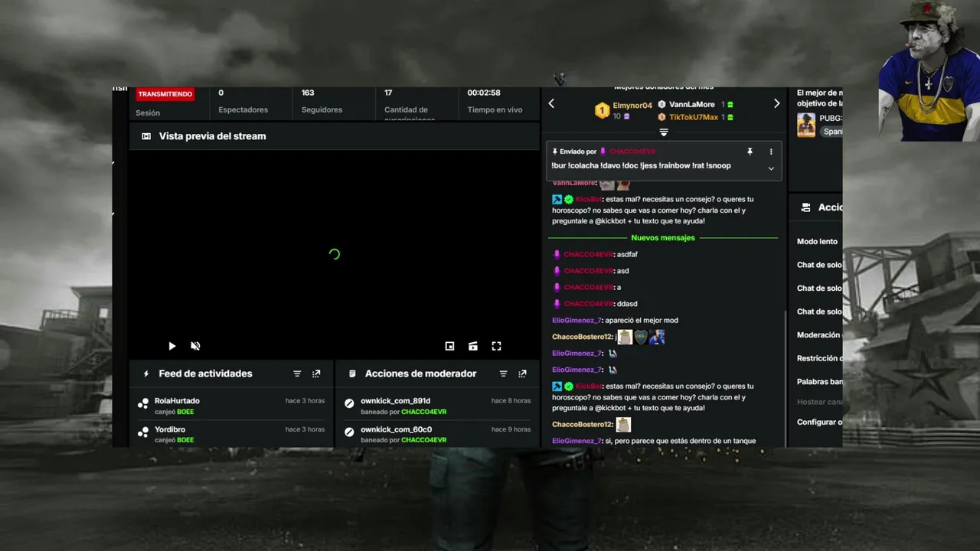Click ElioGimenez_7 on 'apareció el mejor mod'
Image resolution: width=980 pixels, height=551 pixels.
click(x=577, y=321)
